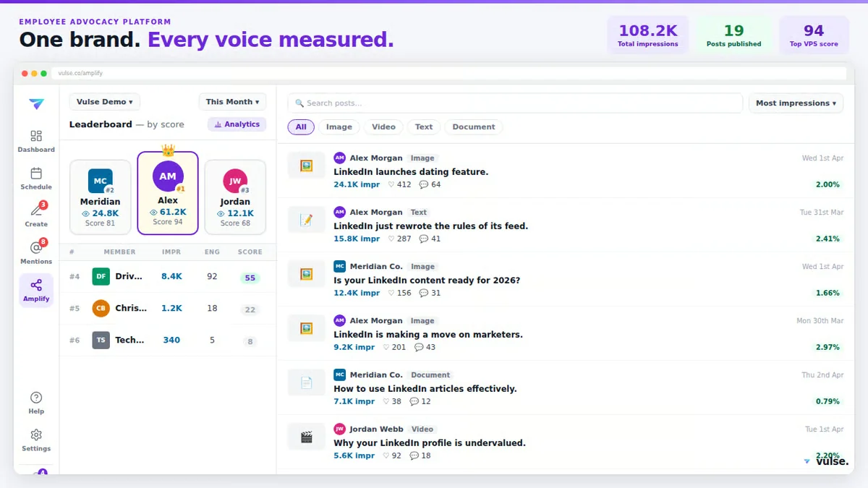868x488 pixels.
Task: Click the 340 impressions value
Action: (171, 340)
